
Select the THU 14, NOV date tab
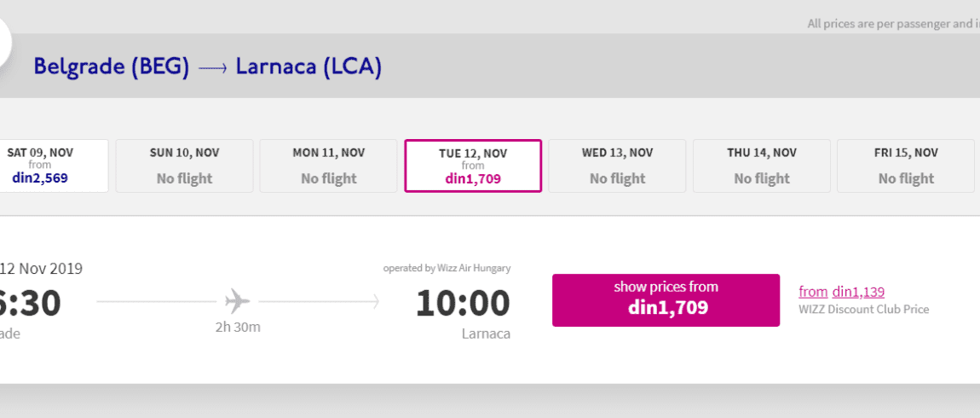(762, 165)
